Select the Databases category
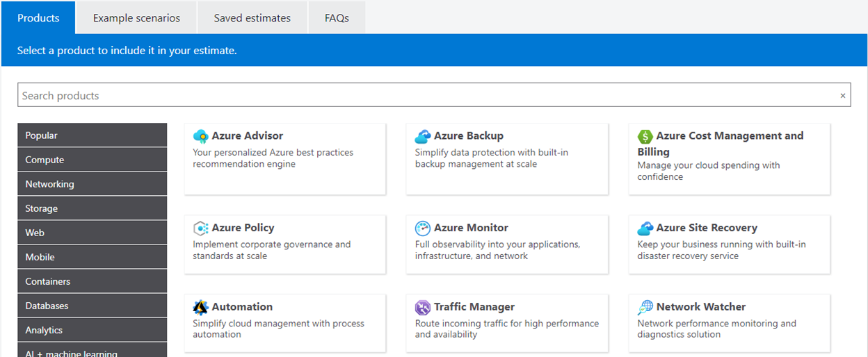The height and width of the screenshot is (357, 868). 92,306
